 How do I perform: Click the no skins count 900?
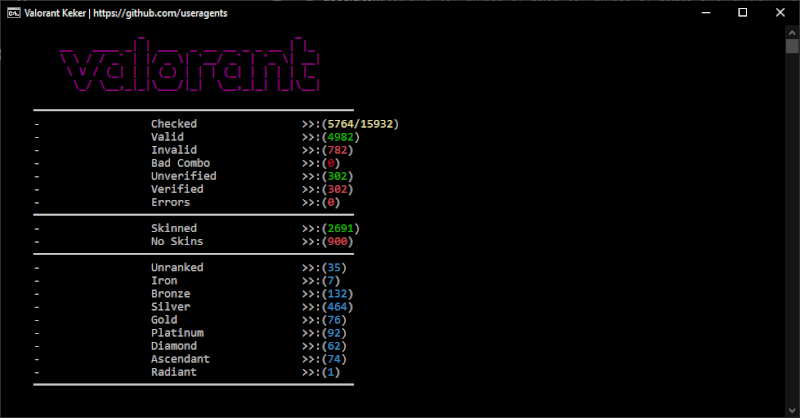[x=337, y=241]
